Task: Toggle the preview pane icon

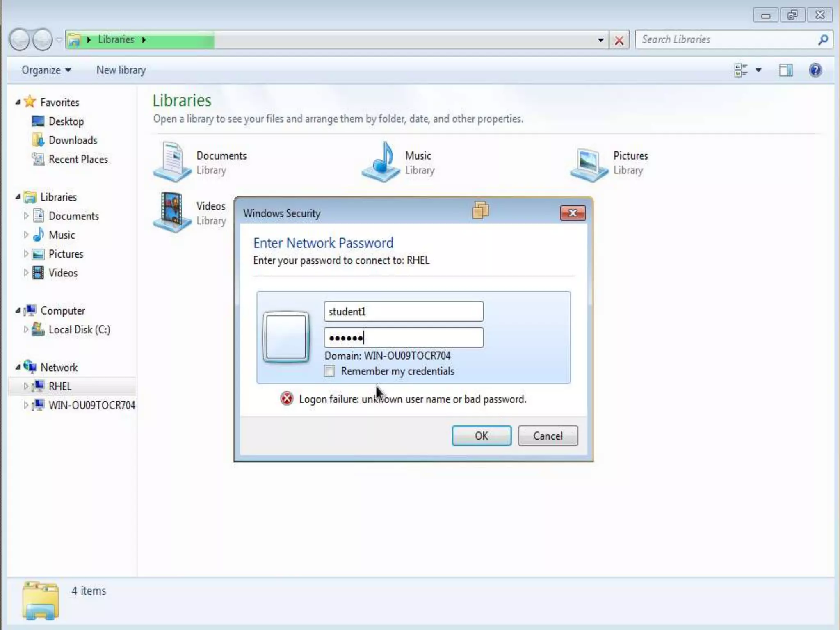Action: [785, 70]
